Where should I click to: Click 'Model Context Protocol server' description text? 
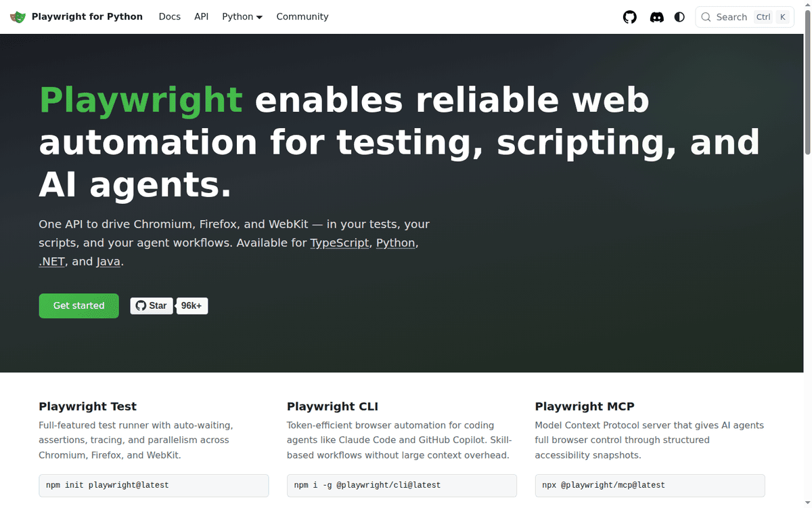click(x=650, y=440)
